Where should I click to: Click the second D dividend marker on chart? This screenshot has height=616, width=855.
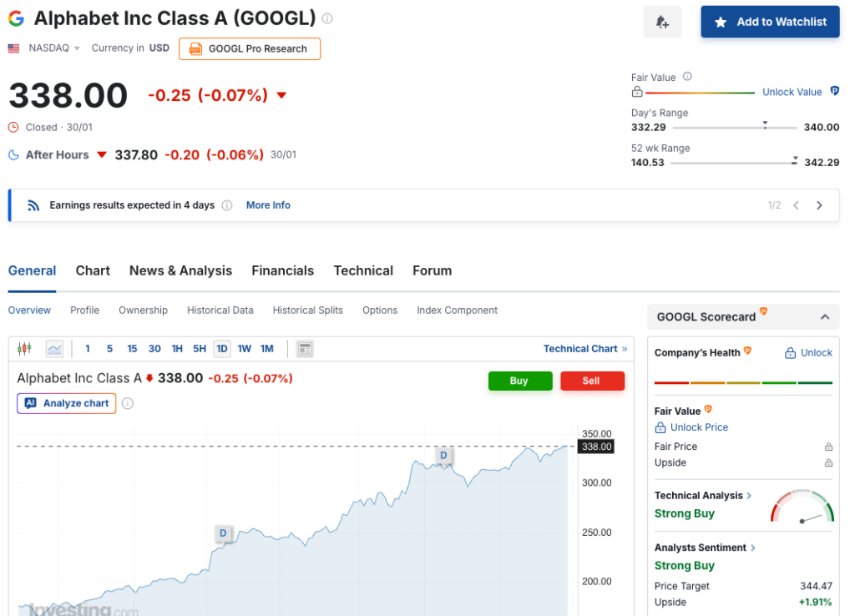tap(443, 456)
